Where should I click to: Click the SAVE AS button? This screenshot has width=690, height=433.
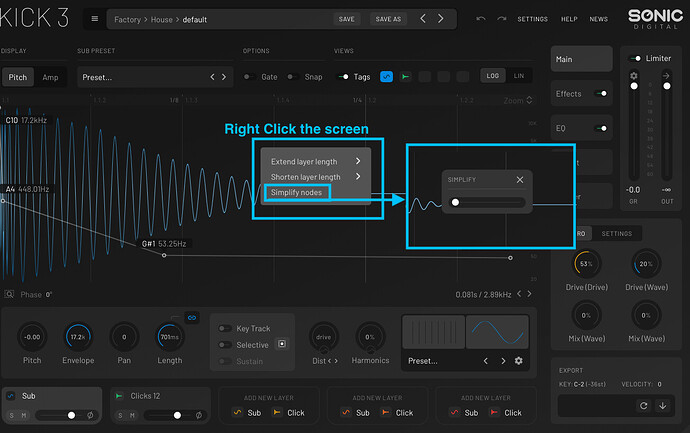[x=387, y=19]
